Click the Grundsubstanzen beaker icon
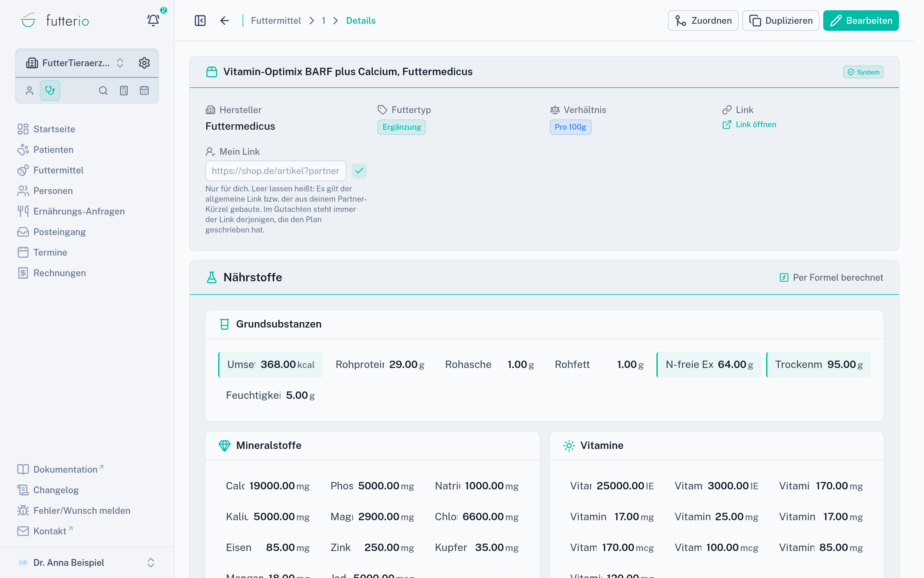 coord(225,324)
